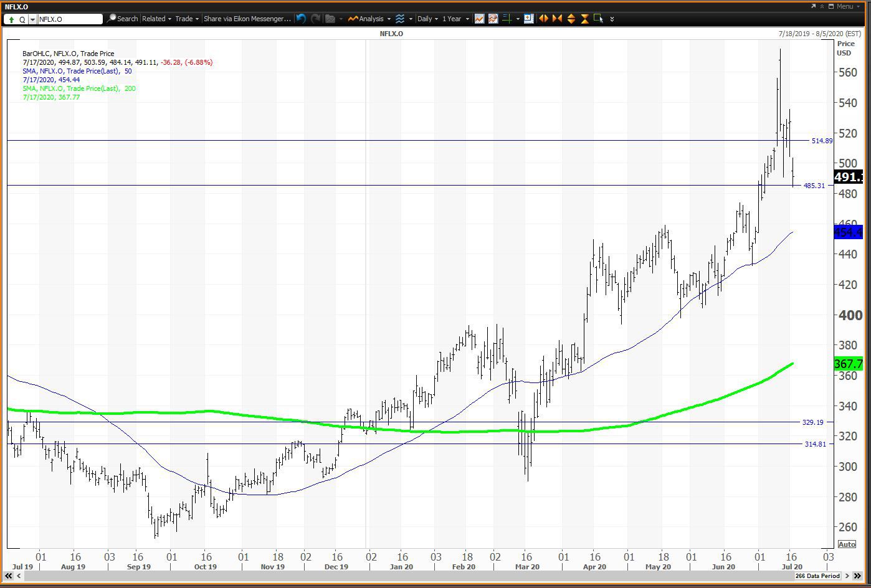
Task: Click the wavy lines chart-type icon
Action: (x=400, y=19)
